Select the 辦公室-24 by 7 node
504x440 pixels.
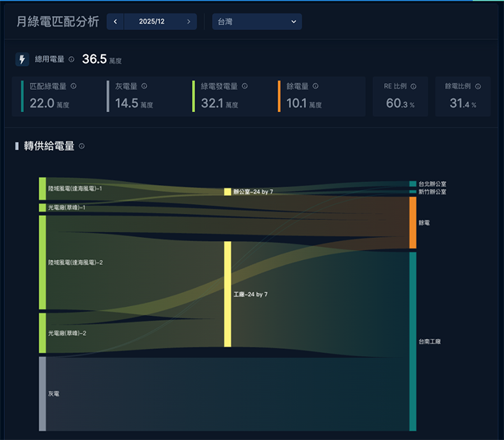point(227,191)
